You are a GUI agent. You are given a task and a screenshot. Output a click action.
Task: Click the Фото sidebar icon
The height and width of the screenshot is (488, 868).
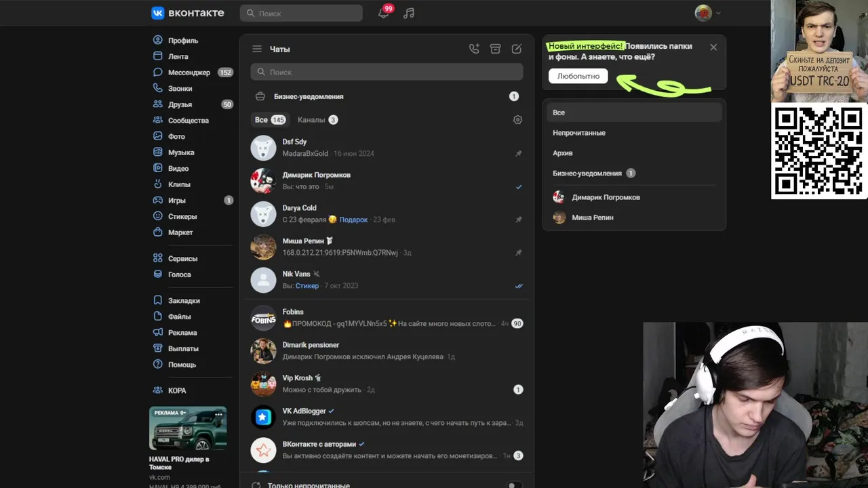pyautogui.click(x=157, y=136)
